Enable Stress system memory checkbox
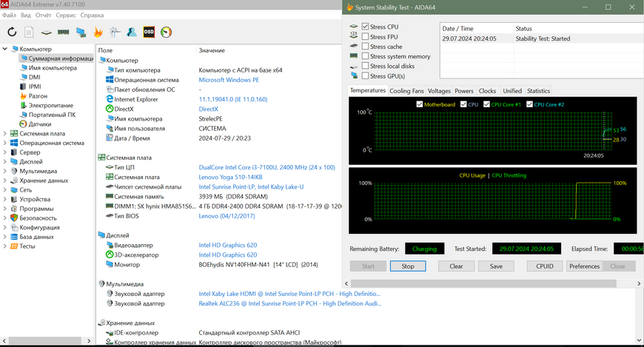The height and width of the screenshot is (347, 644). (x=365, y=56)
